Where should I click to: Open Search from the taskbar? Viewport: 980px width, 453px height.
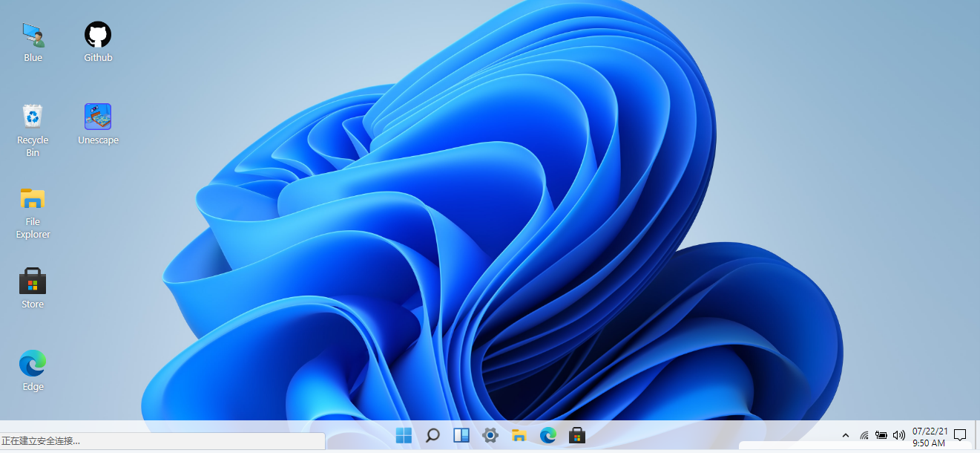[433, 435]
